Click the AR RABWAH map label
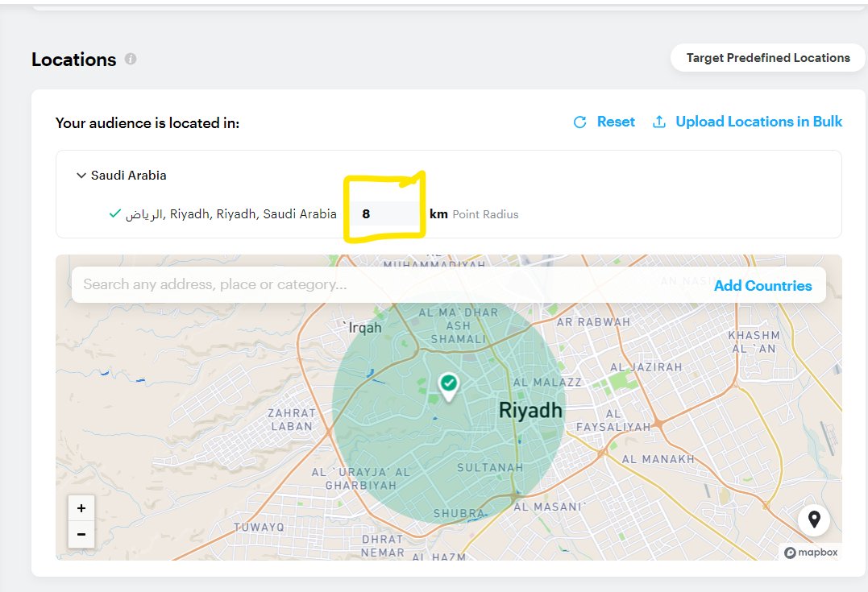 click(593, 322)
